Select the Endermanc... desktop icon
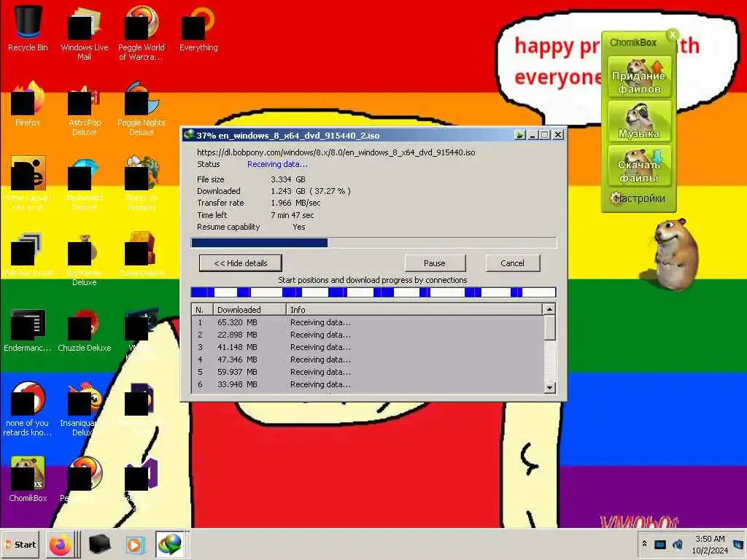Viewport: 747px width, 560px height. click(x=28, y=330)
